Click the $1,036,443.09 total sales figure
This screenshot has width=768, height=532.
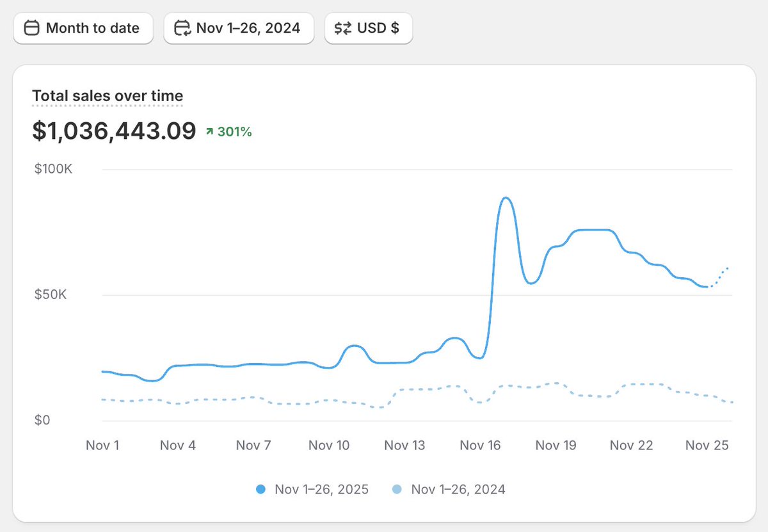(x=114, y=131)
